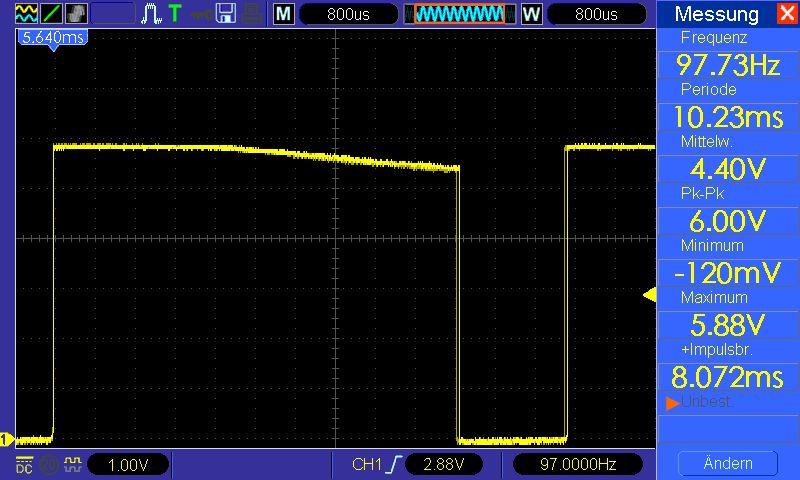Click the floppy disk save icon
Image resolution: width=800 pixels, height=480 pixels.
click(x=226, y=14)
